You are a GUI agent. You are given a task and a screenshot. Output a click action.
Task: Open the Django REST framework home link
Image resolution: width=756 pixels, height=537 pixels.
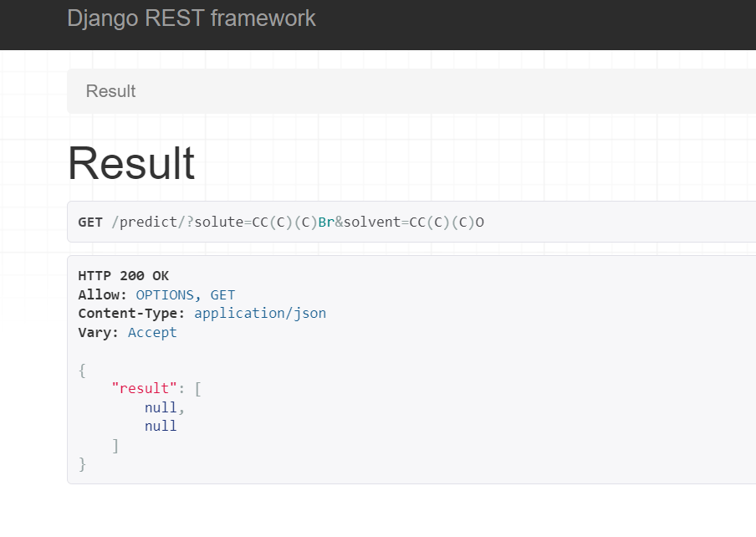coord(192,18)
